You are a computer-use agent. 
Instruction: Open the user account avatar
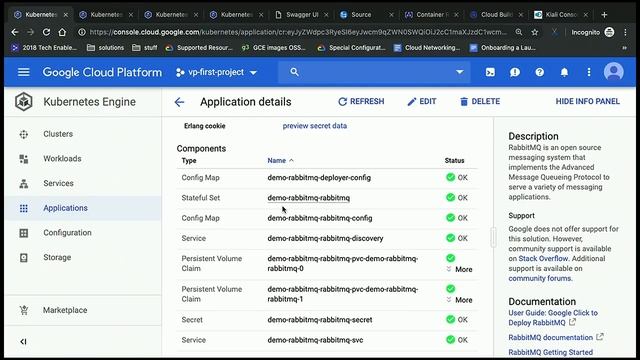[x=613, y=72]
